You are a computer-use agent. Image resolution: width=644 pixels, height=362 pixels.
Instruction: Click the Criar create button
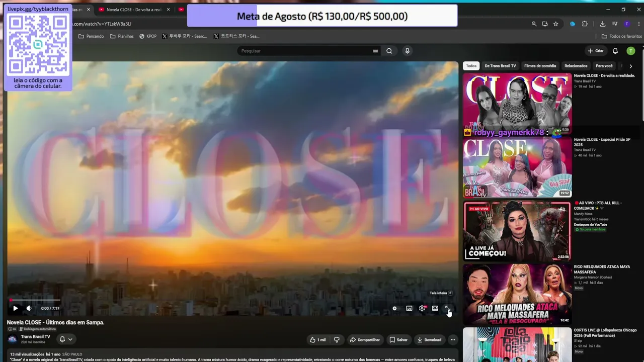595,51
